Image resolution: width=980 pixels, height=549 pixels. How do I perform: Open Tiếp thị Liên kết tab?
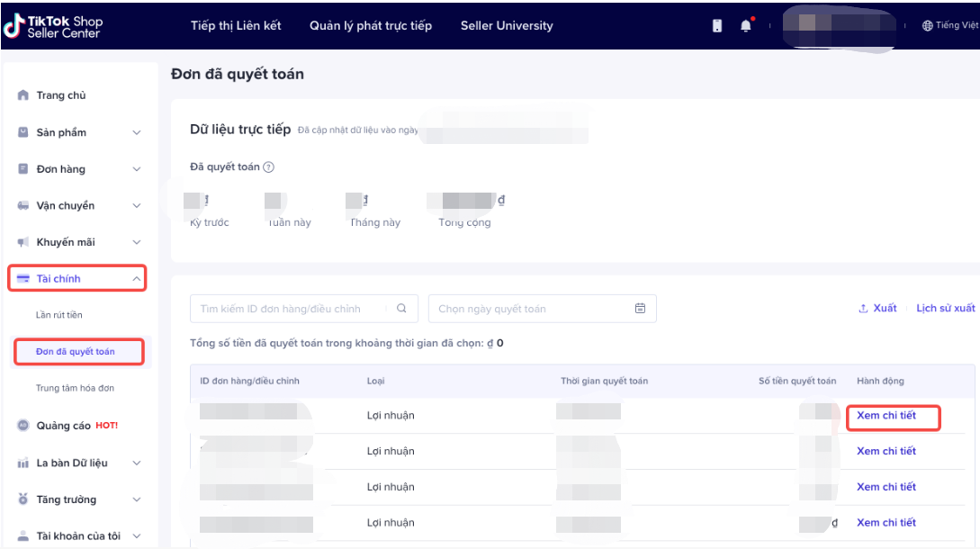(236, 26)
